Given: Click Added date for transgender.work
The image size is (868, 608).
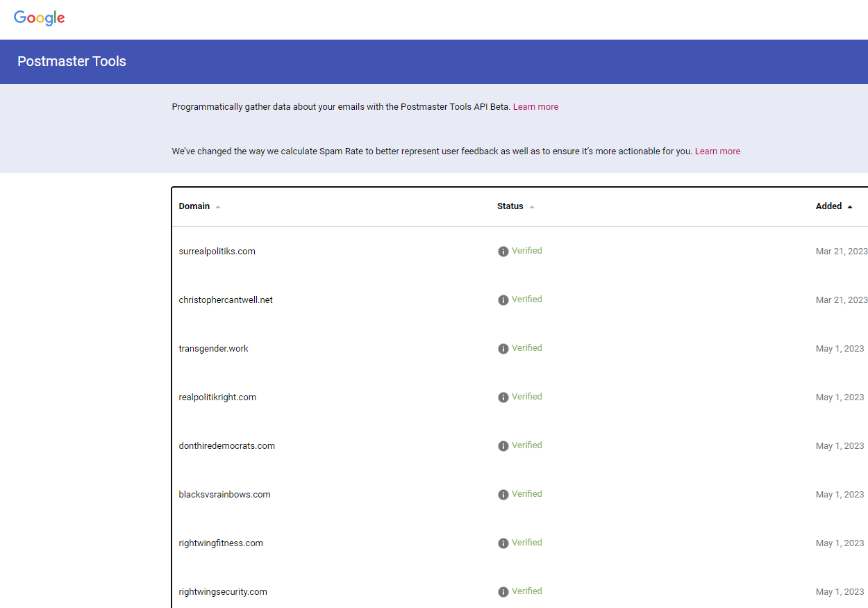Looking at the screenshot, I should pyautogui.click(x=840, y=349).
